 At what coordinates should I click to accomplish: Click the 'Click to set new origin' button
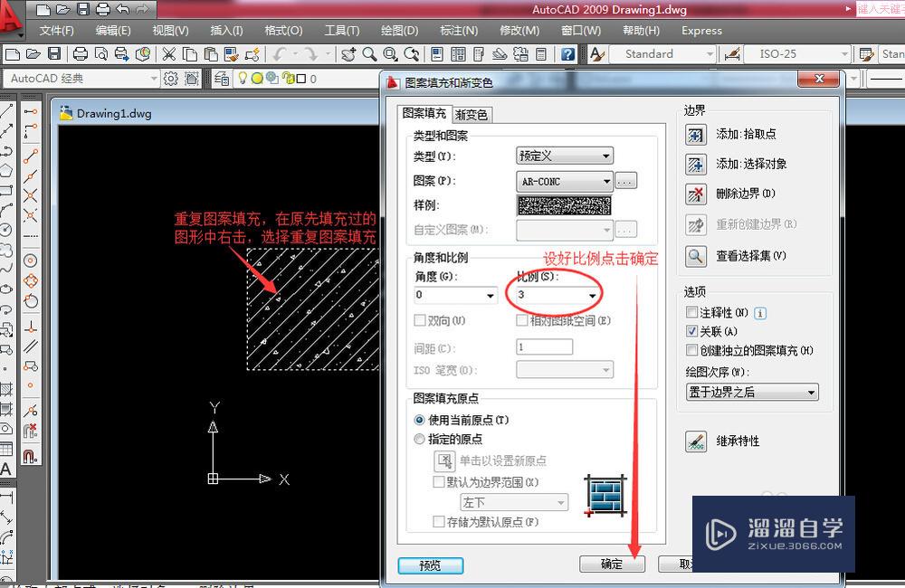tap(444, 460)
